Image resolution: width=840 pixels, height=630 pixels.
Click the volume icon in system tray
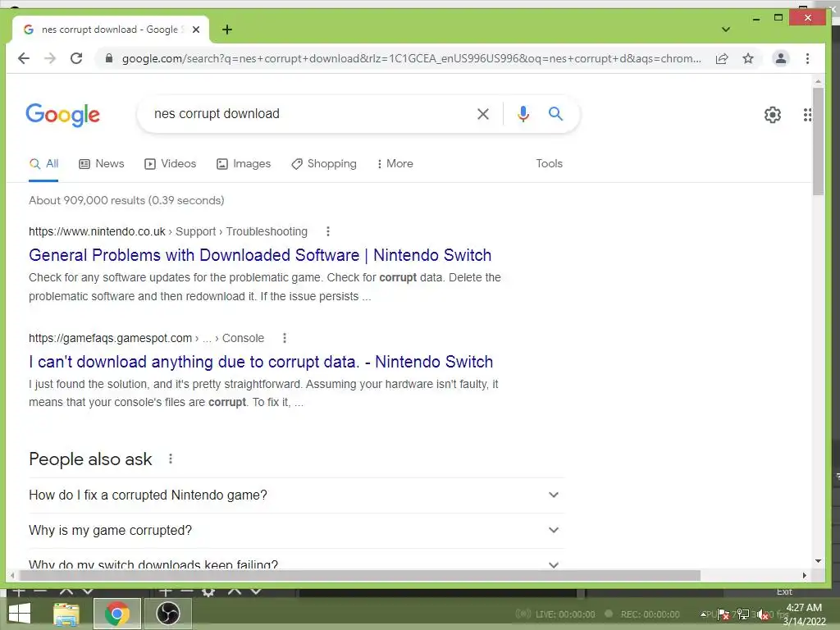click(762, 614)
